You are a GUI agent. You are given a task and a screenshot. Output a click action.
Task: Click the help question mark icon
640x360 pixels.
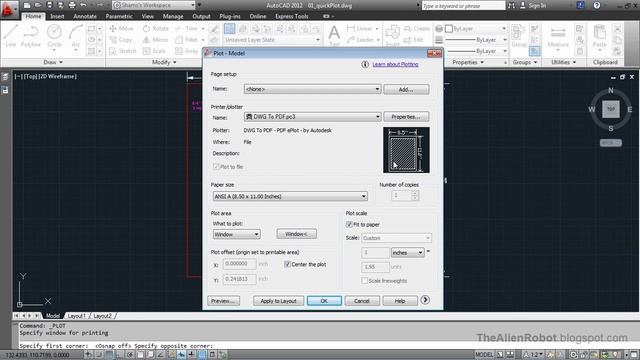coord(597,5)
